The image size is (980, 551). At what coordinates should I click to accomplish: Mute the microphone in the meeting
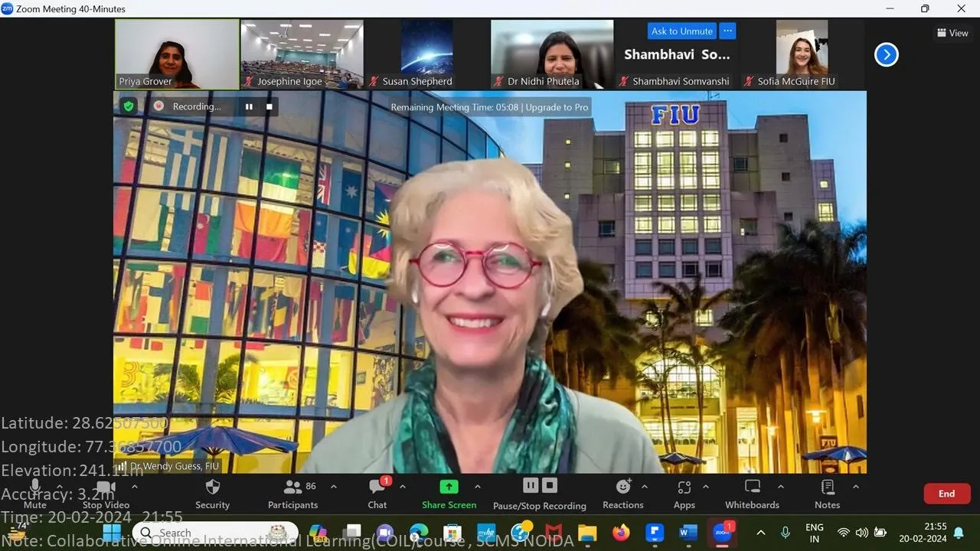click(34, 494)
